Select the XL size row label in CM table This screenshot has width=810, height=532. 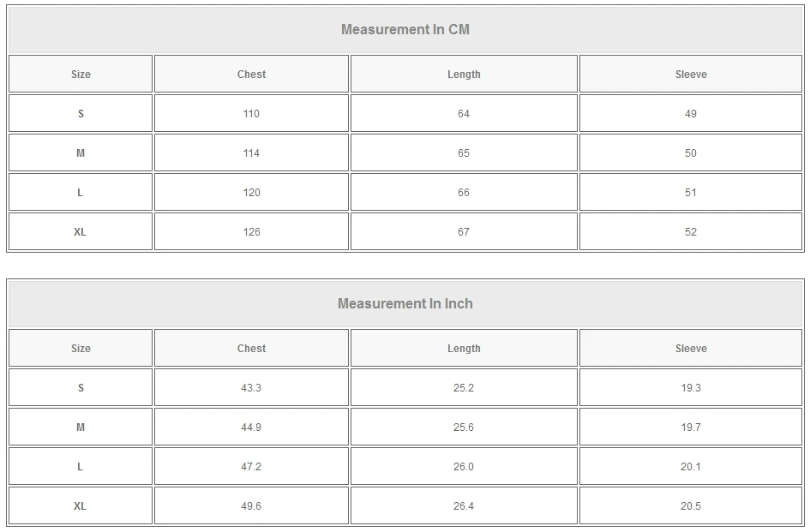(81, 232)
